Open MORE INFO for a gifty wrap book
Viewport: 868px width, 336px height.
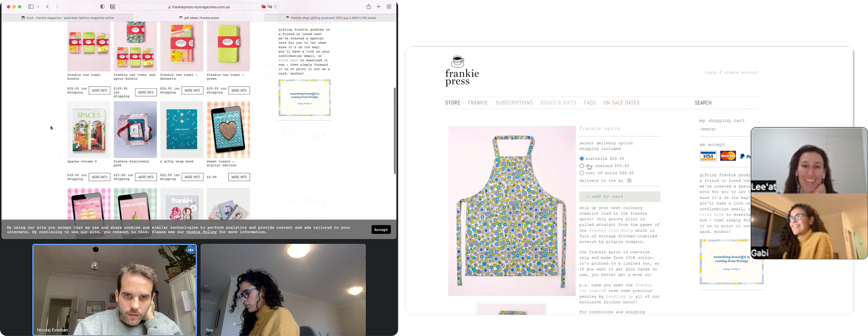click(x=192, y=177)
